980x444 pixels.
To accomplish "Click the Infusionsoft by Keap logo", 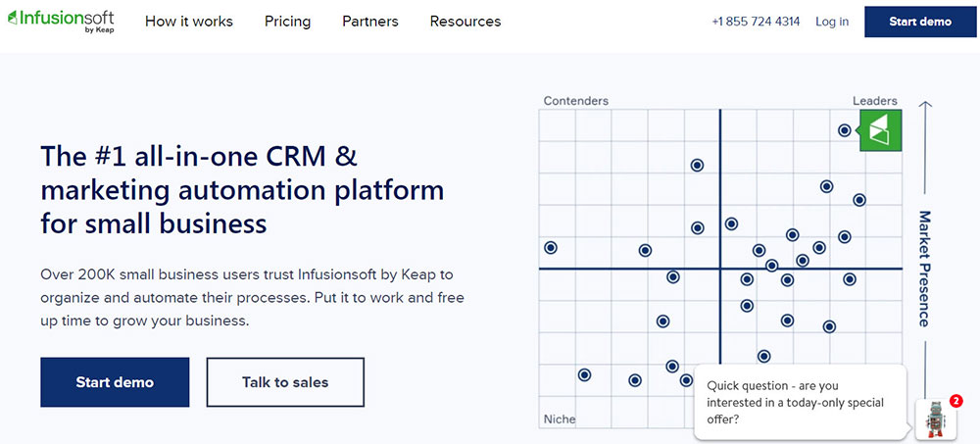I will (x=59, y=22).
